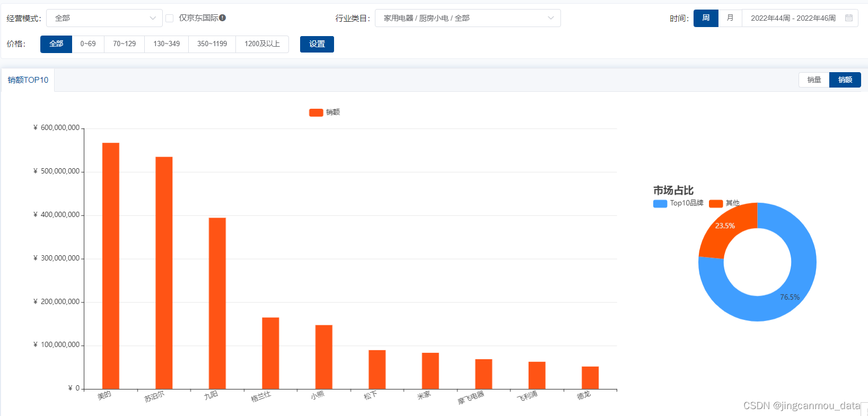The width and height of the screenshot is (868, 416).
Task: Toggle the 其他 orange legend swatch
Action: click(716, 203)
